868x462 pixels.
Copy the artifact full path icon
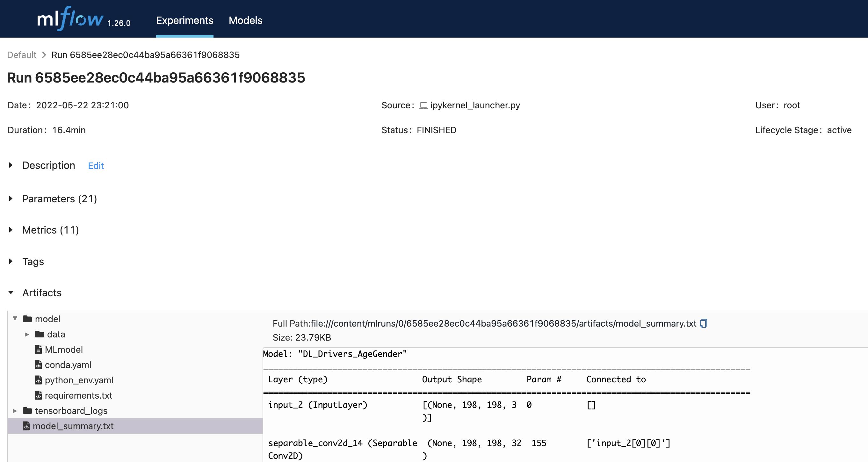click(x=704, y=323)
